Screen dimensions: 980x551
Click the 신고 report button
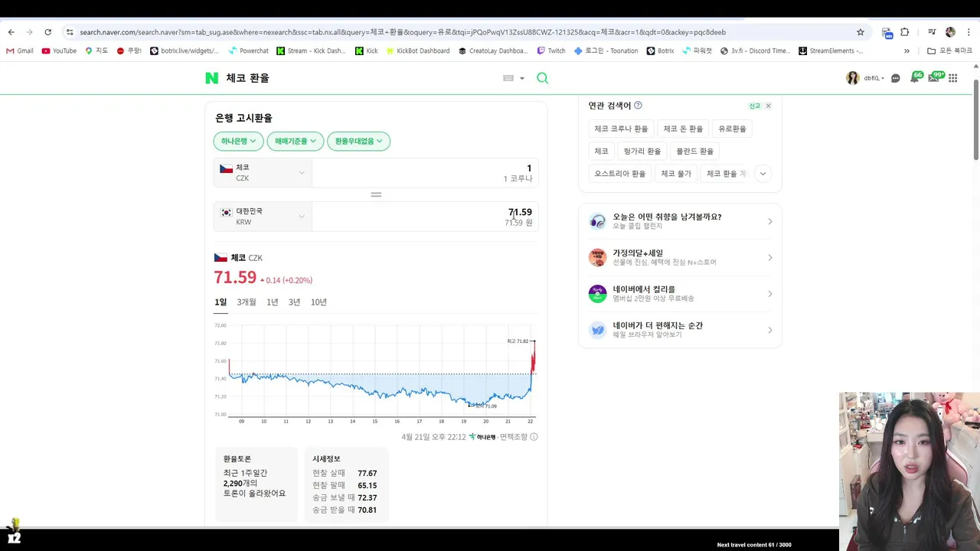click(755, 106)
